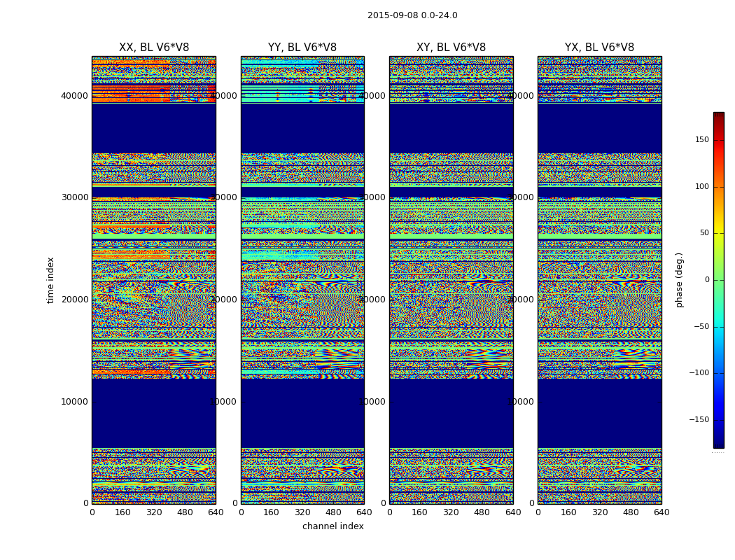Screen dimensions: 735x560
Task: Select the "XX, BL V6*V8" subplot title
Action: [154, 48]
